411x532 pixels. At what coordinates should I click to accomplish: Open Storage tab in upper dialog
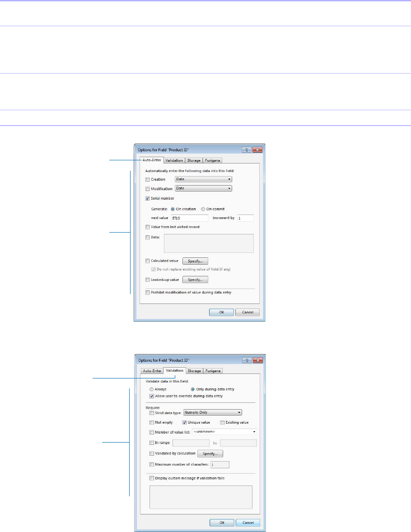tap(194, 160)
